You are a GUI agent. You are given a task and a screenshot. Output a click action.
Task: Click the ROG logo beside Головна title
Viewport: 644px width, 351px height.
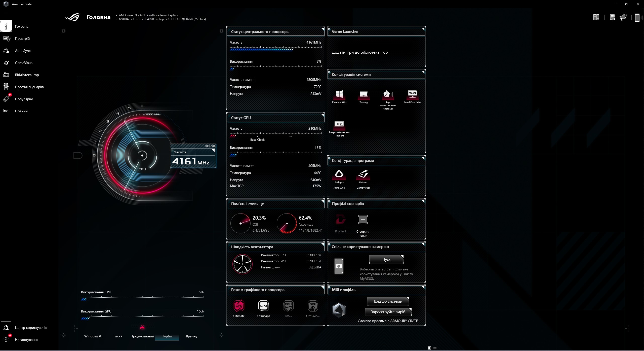(72, 17)
